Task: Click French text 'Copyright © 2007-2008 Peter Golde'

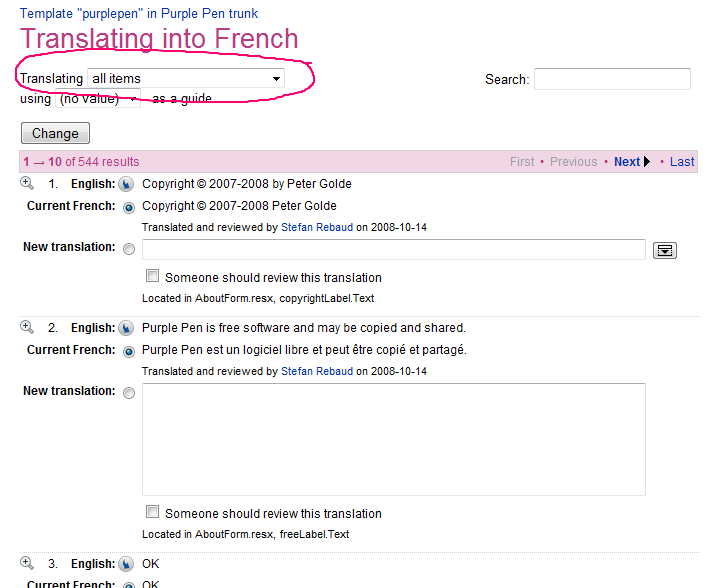Action: point(239,206)
